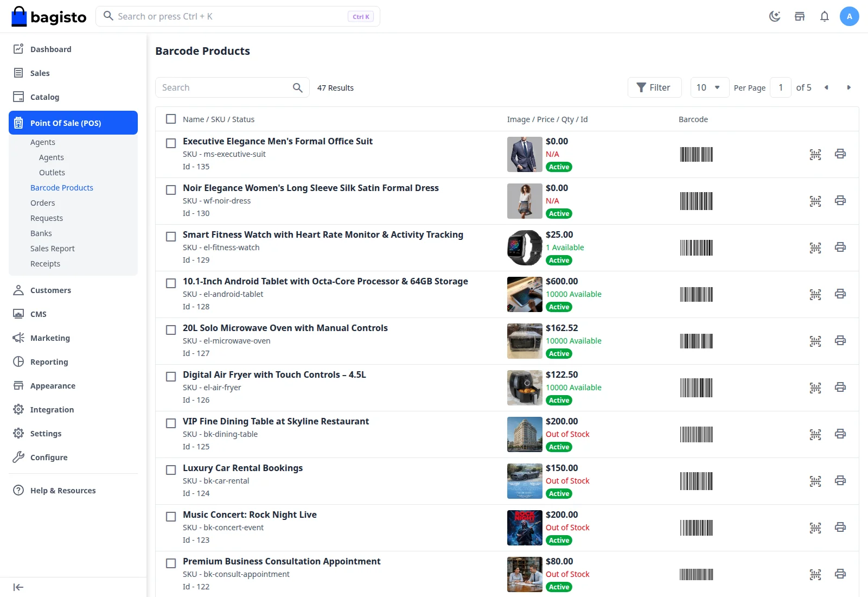
Task: Collapse the sidebar with bottom arrow icon
Action: click(18, 587)
